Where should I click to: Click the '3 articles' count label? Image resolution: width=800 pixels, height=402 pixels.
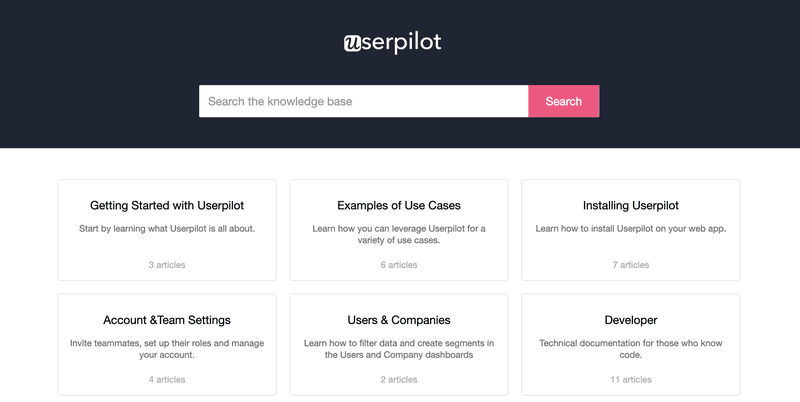[167, 265]
